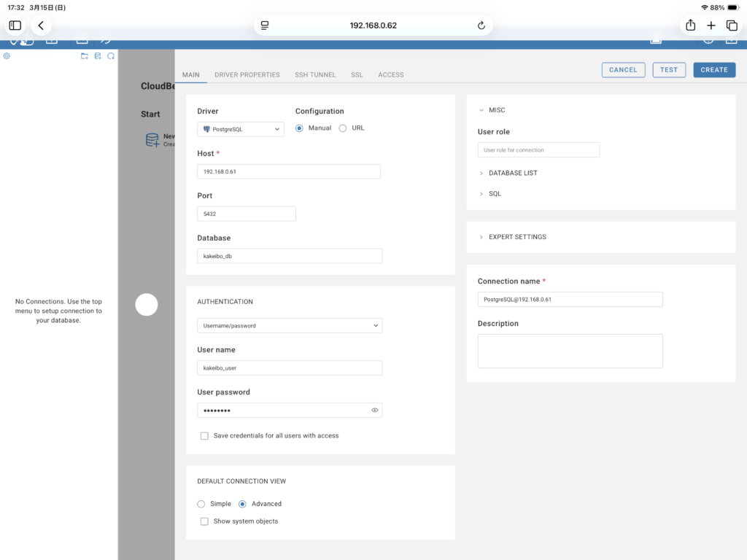Select the URL configuration radio button
This screenshot has width=747, height=560.
pos(343,128)
